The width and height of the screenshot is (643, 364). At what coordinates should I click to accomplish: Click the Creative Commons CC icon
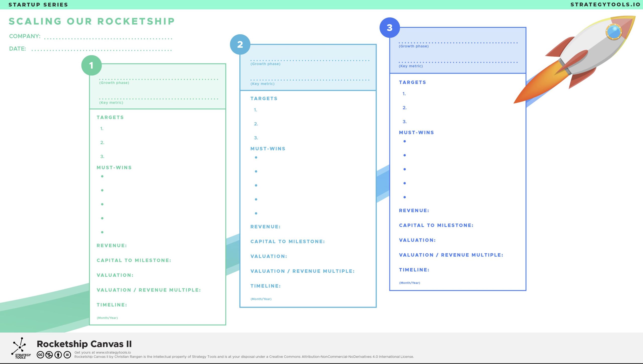[40, 355]
